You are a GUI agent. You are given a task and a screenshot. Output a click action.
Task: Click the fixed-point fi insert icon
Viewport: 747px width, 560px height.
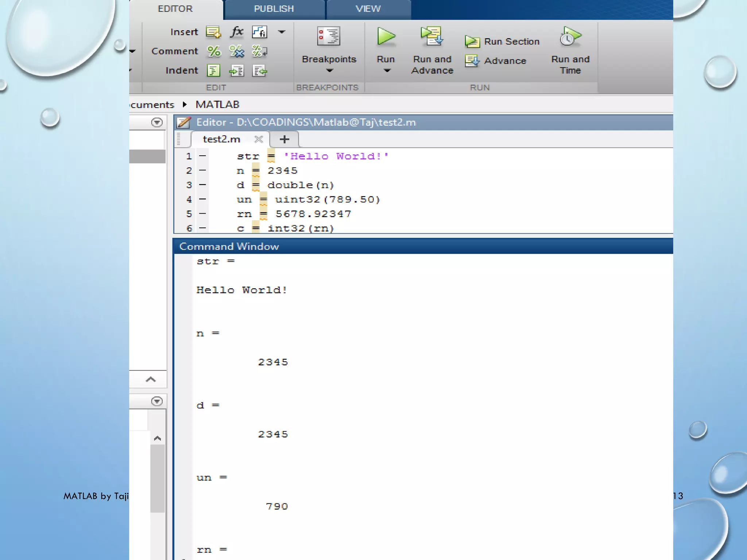[259, 32]
